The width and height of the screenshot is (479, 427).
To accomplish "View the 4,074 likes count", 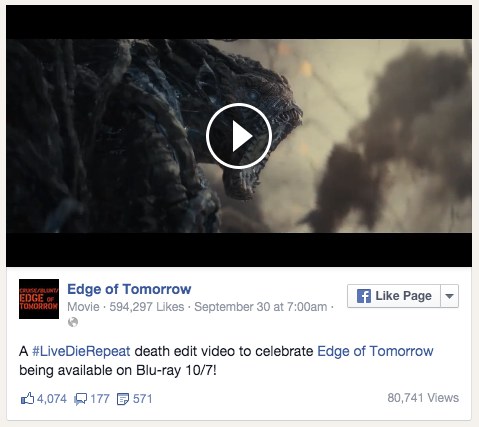I will click(x=52, y=399).
